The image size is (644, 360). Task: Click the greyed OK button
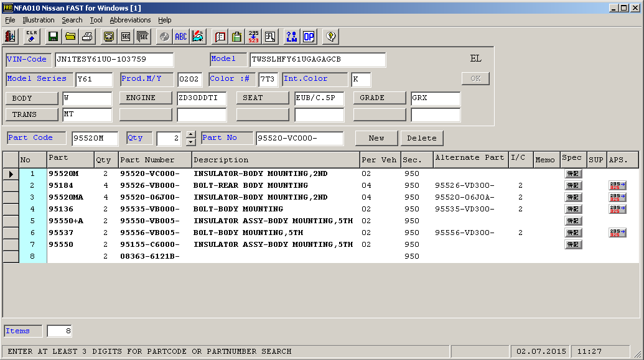475,78
